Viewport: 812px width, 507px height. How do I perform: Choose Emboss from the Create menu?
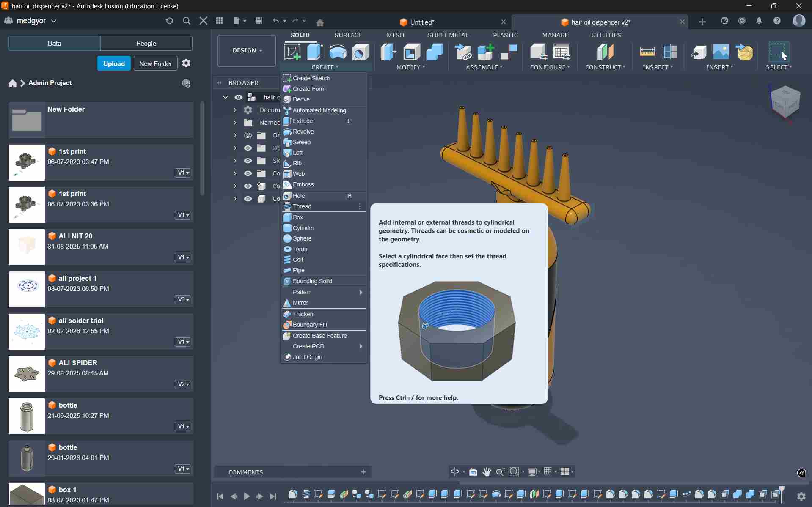[x=324, y=184]
